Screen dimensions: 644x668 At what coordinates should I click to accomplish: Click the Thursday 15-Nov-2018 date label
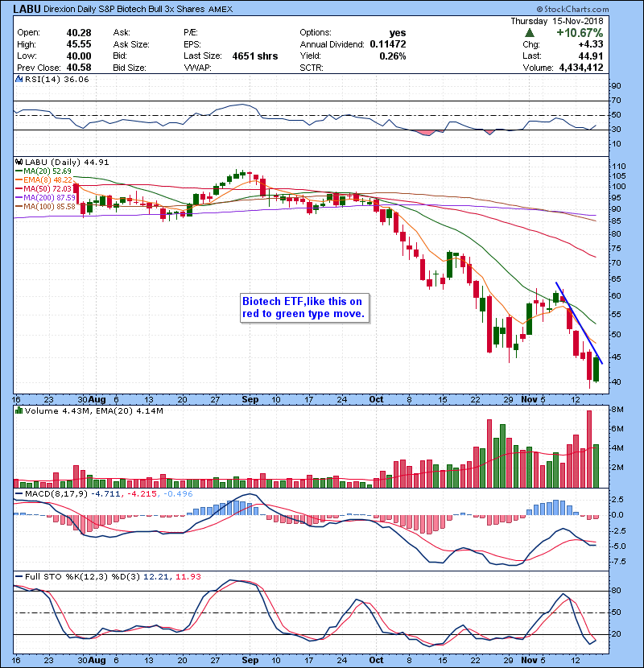tap(557, 21)
